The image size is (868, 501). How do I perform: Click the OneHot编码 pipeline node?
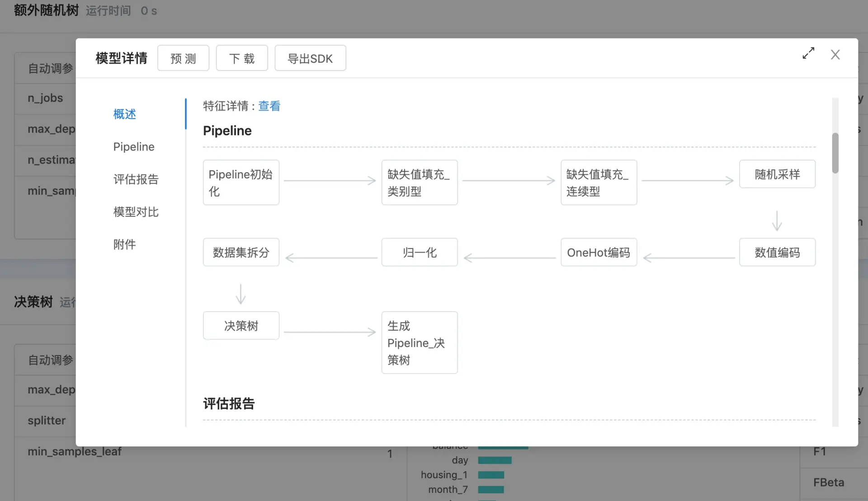coord(599,253)
